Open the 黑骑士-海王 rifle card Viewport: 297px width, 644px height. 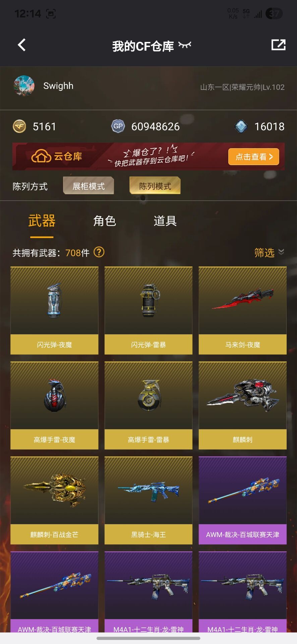[148, 500]
